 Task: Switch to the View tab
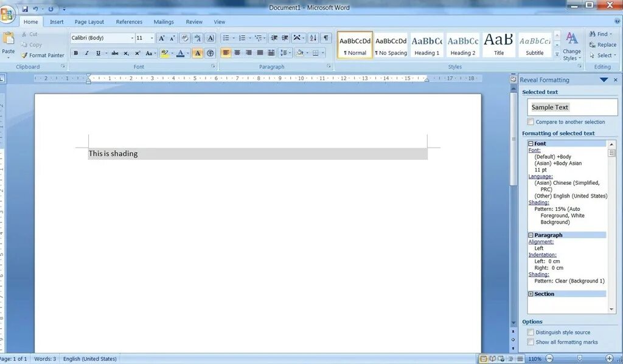coord(219,22)
